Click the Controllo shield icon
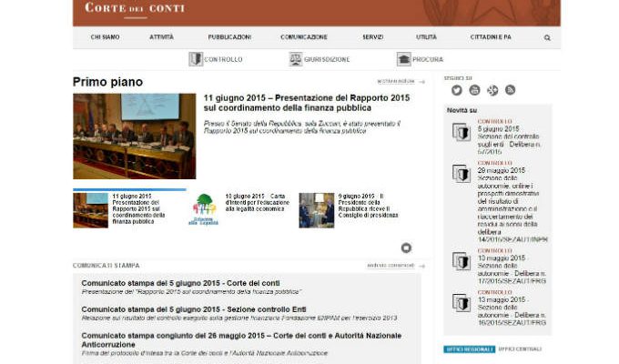Viewport: 619px width, 364px height. tap(196, 59)
